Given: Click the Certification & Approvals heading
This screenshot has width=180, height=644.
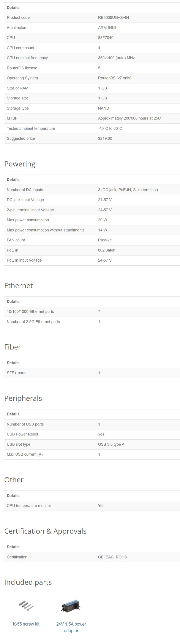Looking at the screenshot, I should click(45, 531).
